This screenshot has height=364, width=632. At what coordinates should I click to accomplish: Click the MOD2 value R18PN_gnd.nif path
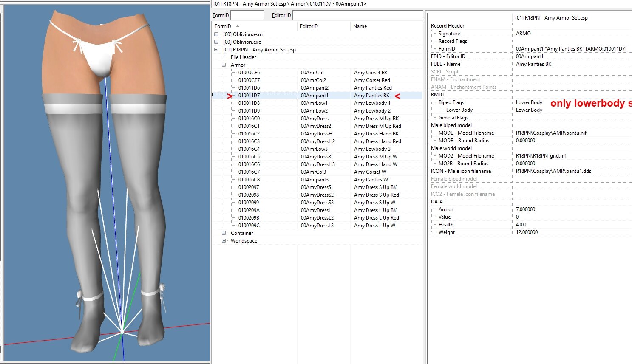541,156
